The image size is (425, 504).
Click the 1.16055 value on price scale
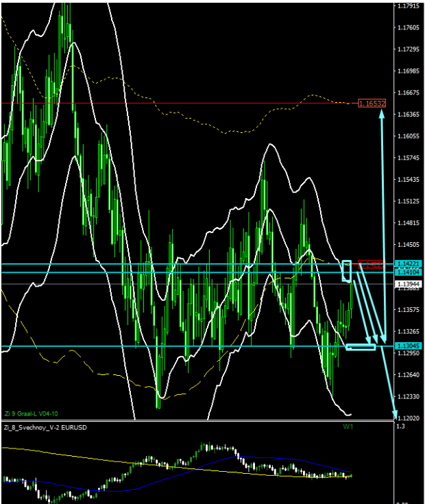point(409,136)
